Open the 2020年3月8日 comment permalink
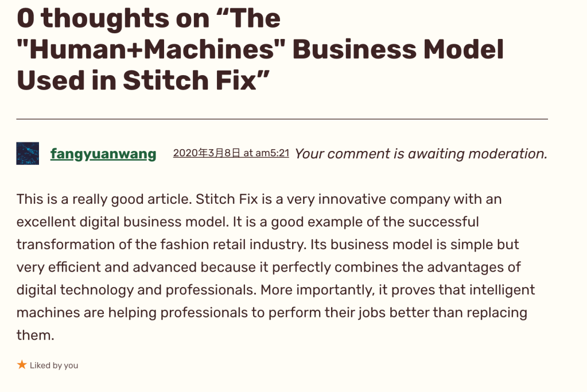The width and height of the screenshot is (587, 392). point(231,153)
